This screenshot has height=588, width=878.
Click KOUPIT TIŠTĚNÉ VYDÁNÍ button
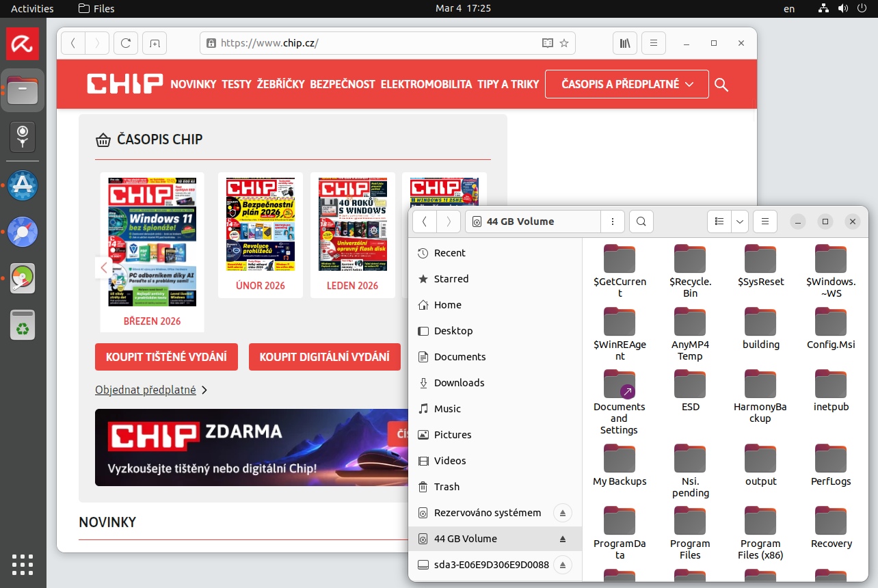pos(166,357)
